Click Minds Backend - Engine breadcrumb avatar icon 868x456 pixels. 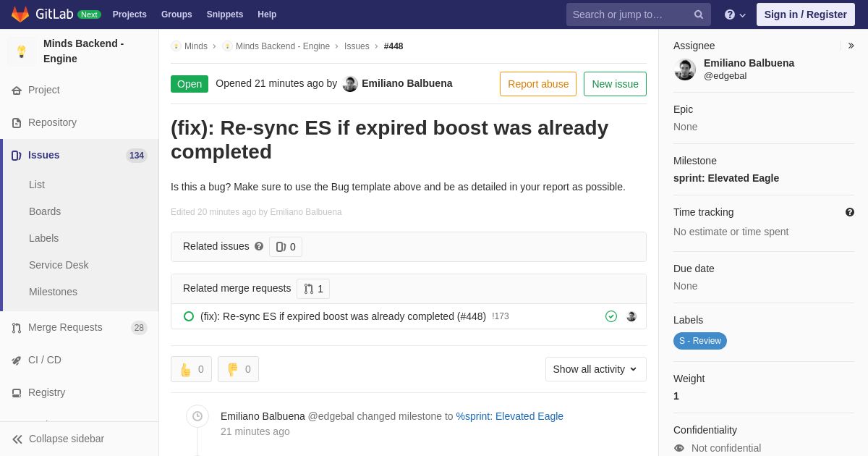[x=227, y=46]
